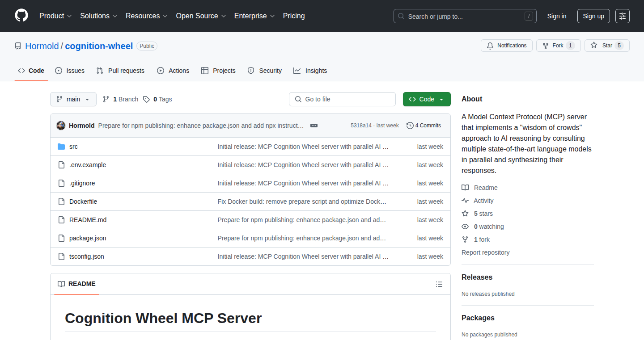This screenshot has height=340, width=644.
Task: Open the command palette icon in header
Action: (x=623, y=16)
